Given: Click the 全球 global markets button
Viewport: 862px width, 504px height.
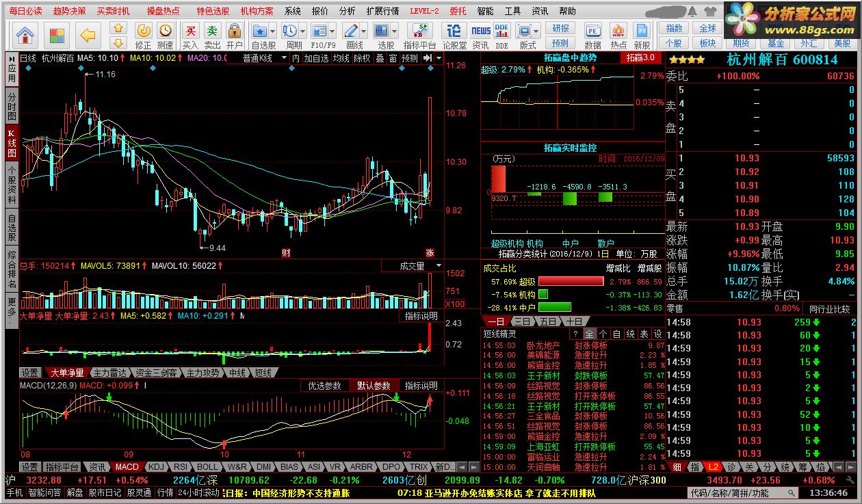Looking at the screenshot, I should 707,28.
